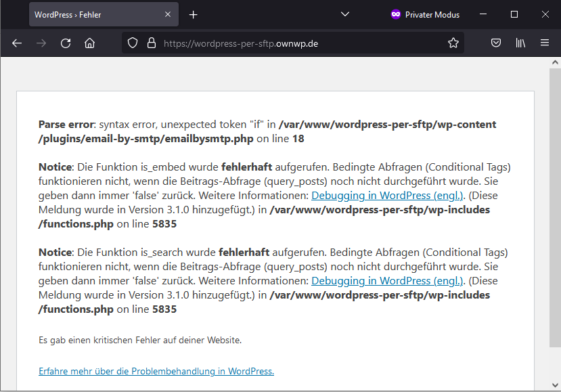The height and width of the screenshot is (392, 561).
Task: Reload the current page
Action: (x=66, y=43)
